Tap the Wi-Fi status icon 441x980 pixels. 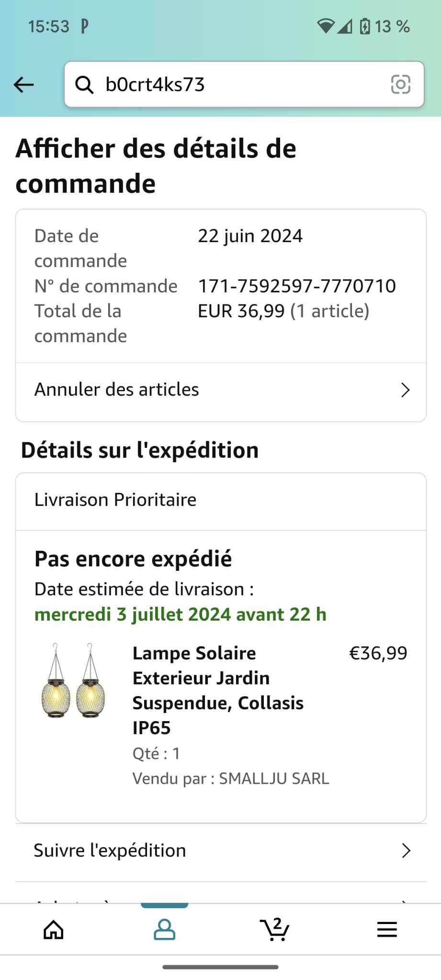(x=326, y=26)
